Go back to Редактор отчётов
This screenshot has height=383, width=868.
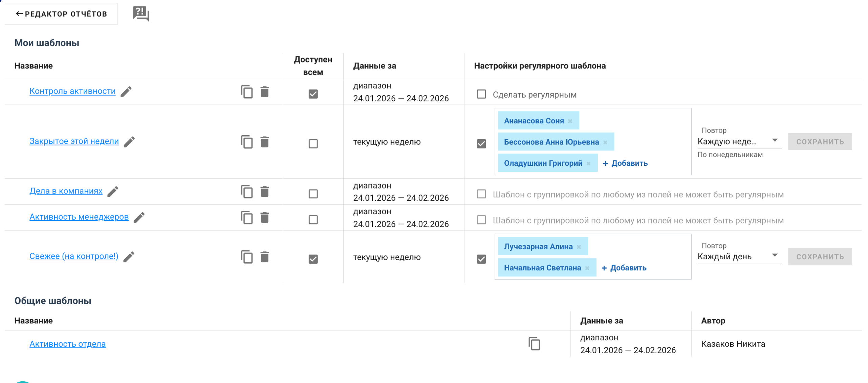[x=61, y=14]
